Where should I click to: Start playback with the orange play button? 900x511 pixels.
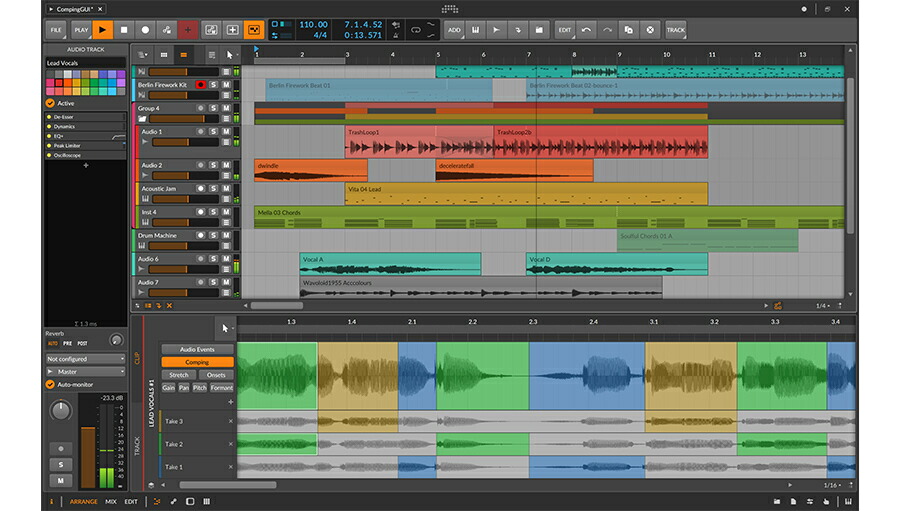point(102,30)
